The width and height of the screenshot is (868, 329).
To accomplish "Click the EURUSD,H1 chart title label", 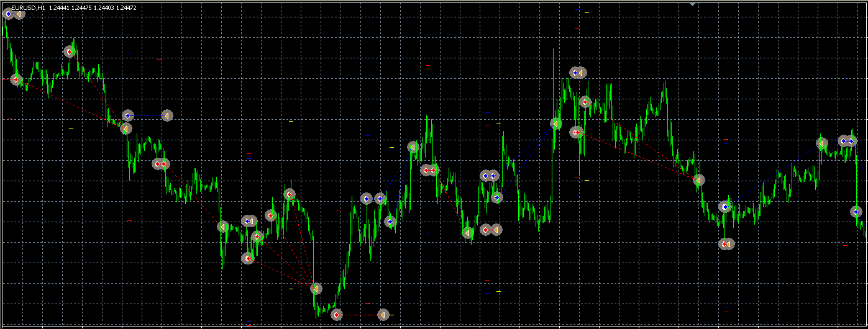I will (x=28, y=7).
